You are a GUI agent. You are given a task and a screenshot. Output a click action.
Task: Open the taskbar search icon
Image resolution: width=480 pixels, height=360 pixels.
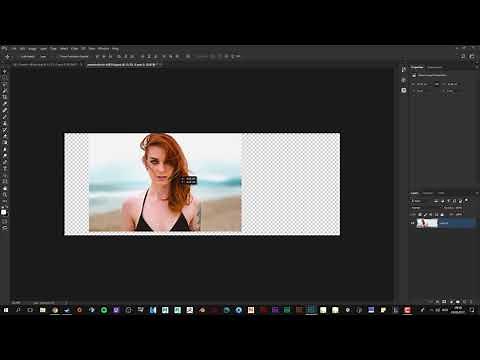18,310
